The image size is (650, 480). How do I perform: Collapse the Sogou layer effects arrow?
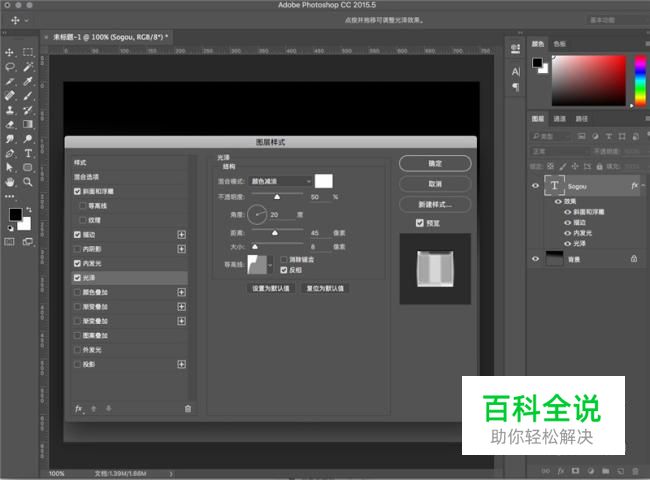[643, 186]
